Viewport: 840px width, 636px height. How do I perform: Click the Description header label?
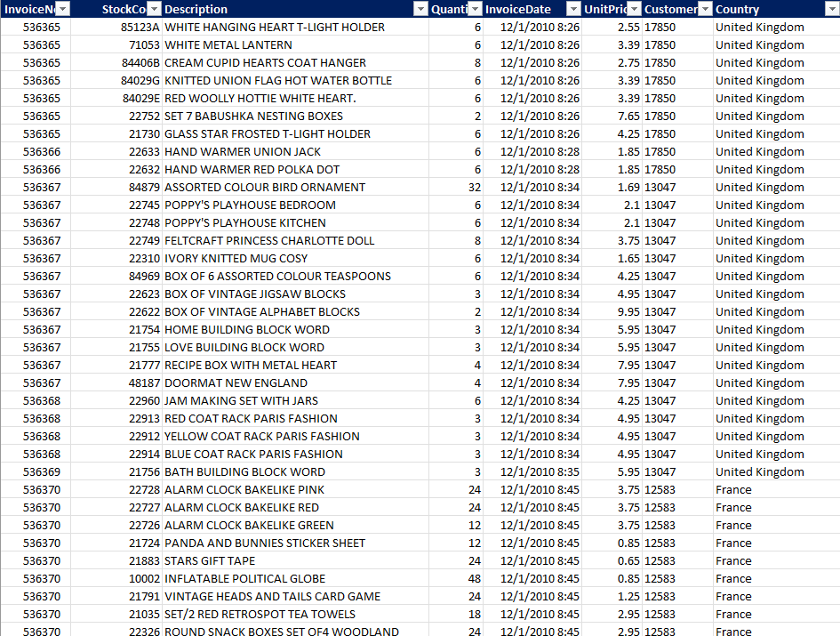196,9
